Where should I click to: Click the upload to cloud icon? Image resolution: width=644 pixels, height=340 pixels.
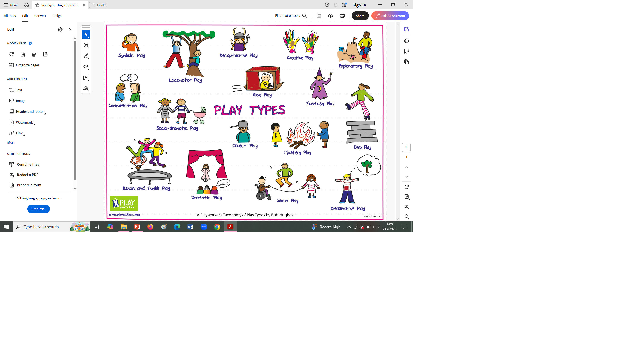click(331, 16)
